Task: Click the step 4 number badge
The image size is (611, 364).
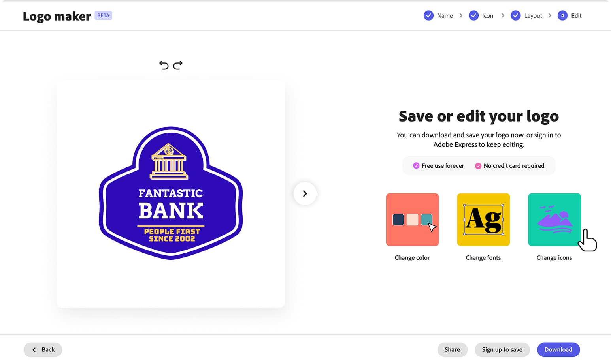Action: (x=562, y=15)
